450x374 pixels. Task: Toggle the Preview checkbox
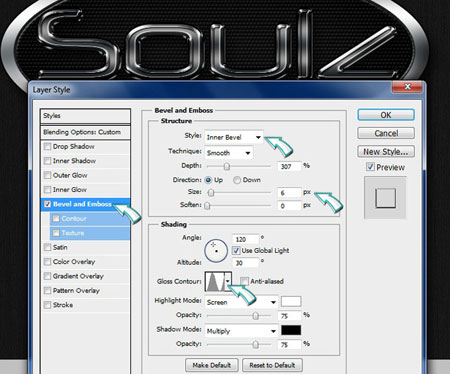pos(370,167)
